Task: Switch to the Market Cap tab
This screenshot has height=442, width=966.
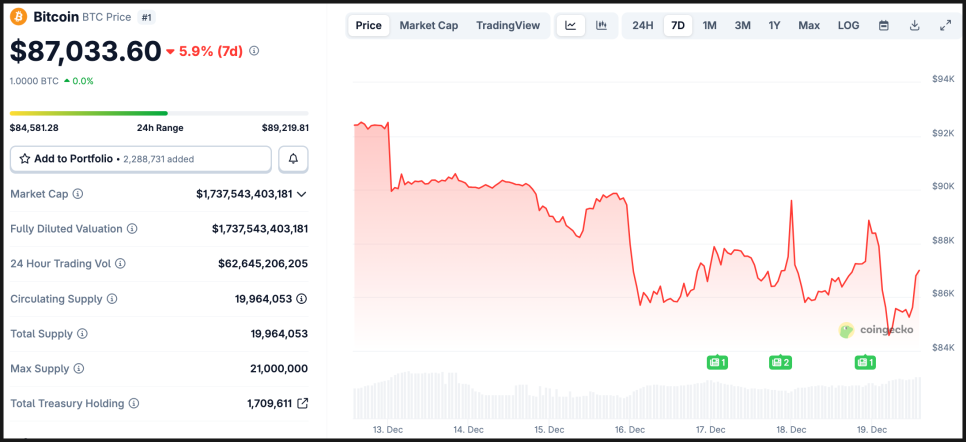Action: [428, 26]
